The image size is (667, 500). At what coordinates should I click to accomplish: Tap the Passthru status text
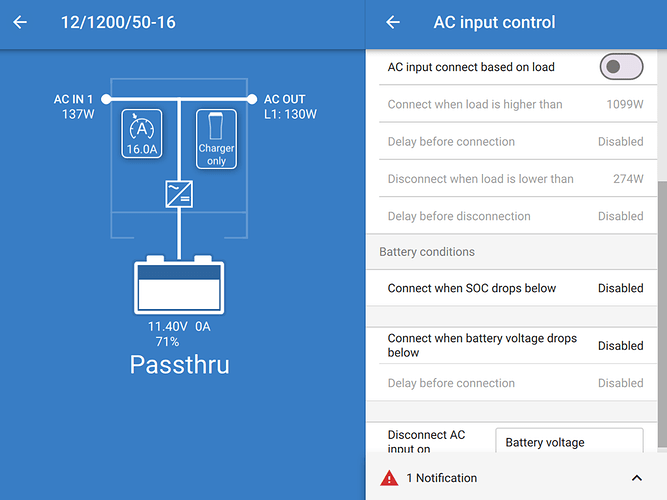point(180,365)
